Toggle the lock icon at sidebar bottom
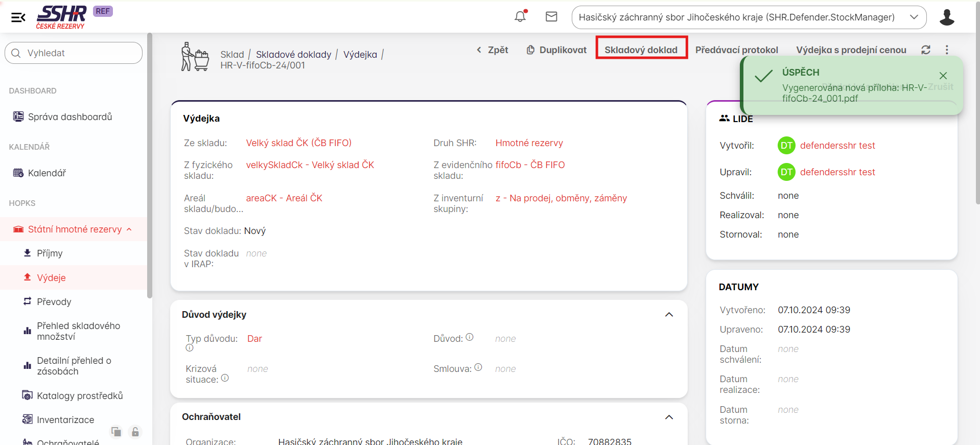The width and height of the screenshot is (980, 445). (135, 432)
